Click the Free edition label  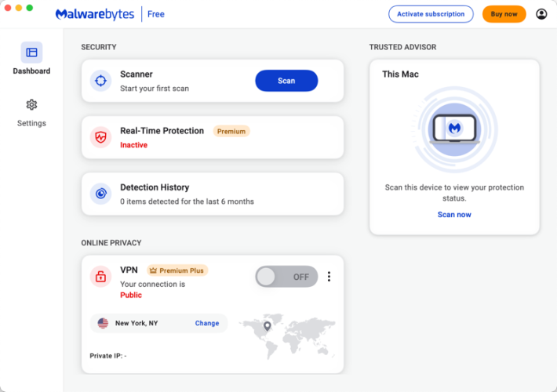click(156, 14)
